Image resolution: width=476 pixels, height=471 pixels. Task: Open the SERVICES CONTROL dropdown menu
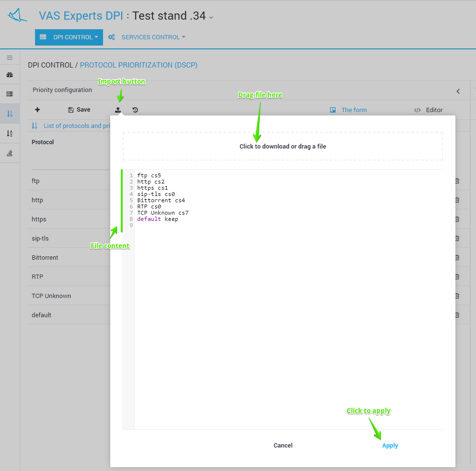152,37
